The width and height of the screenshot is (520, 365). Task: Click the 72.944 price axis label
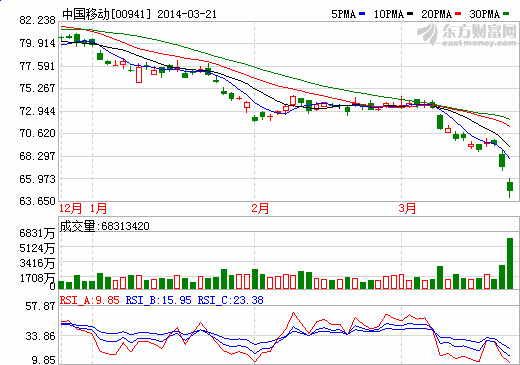pos(37,111)
